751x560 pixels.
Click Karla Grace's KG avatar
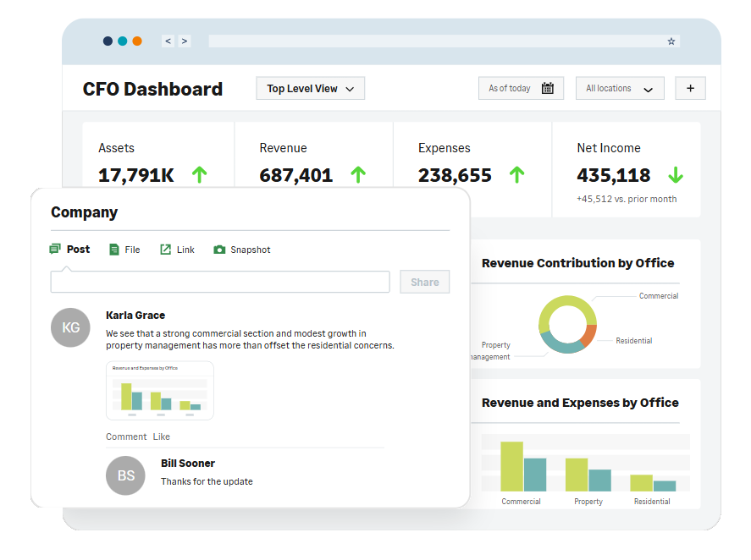click(70, 327)
